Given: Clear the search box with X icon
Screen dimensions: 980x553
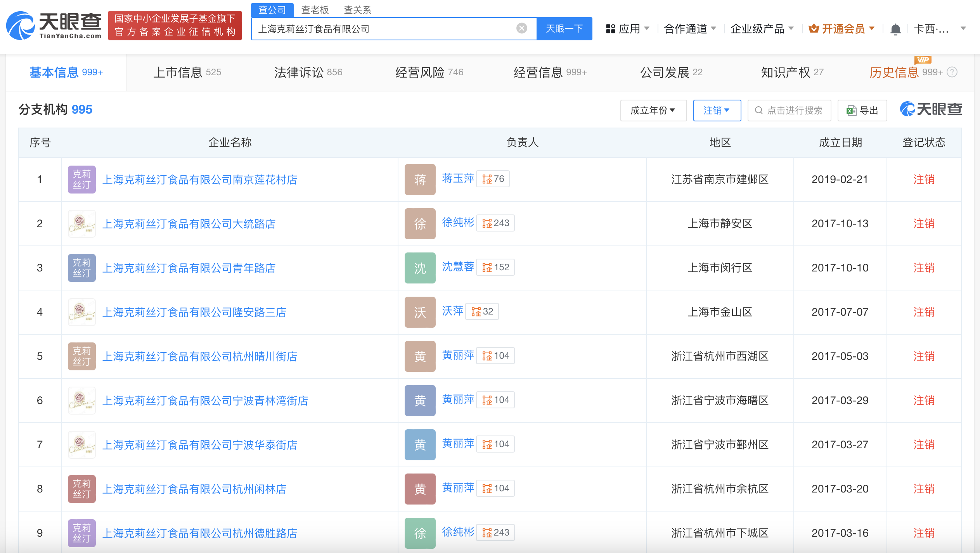Looking at the screenshot, I should tap(521, 28).
